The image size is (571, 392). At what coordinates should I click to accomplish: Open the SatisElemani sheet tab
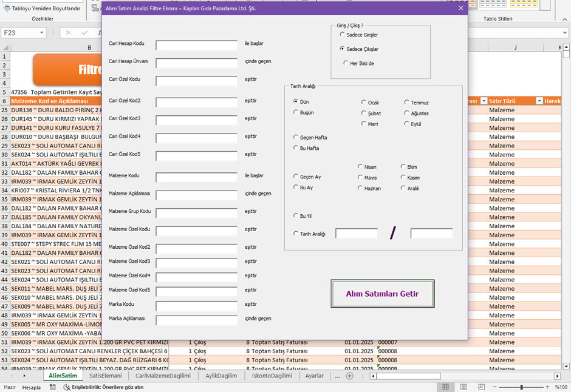(x=106, y=376)
